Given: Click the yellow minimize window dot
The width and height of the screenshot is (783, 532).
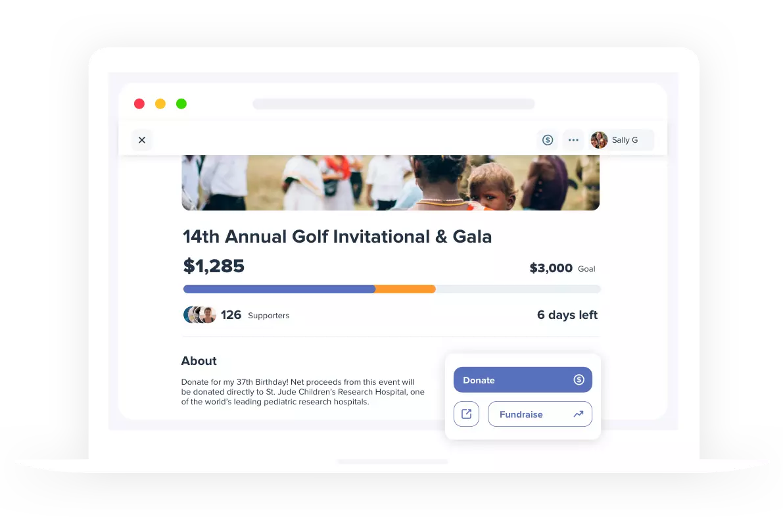Looking at the screenshot, I should (160, 103).
